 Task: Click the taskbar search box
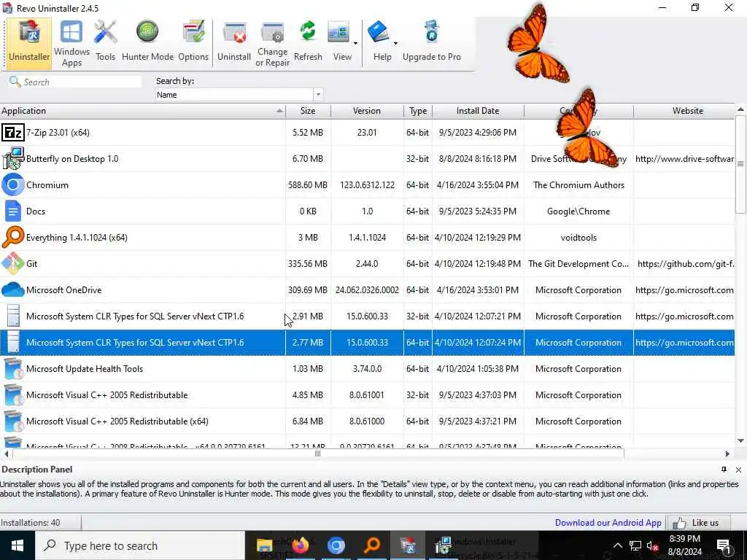(x=140, y=545)
